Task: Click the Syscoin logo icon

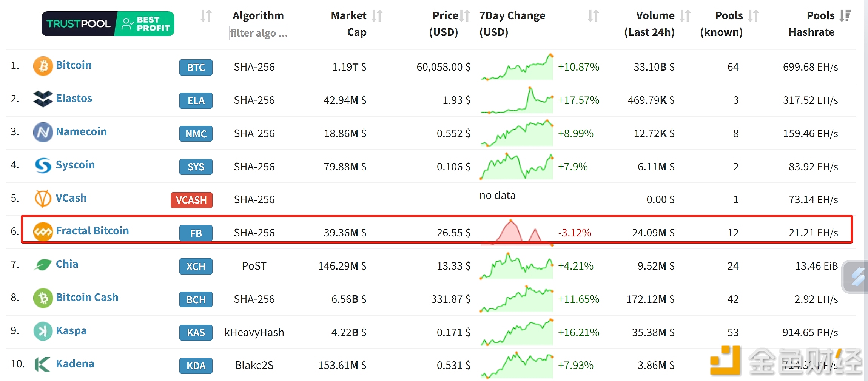Action: click(43, 165)
